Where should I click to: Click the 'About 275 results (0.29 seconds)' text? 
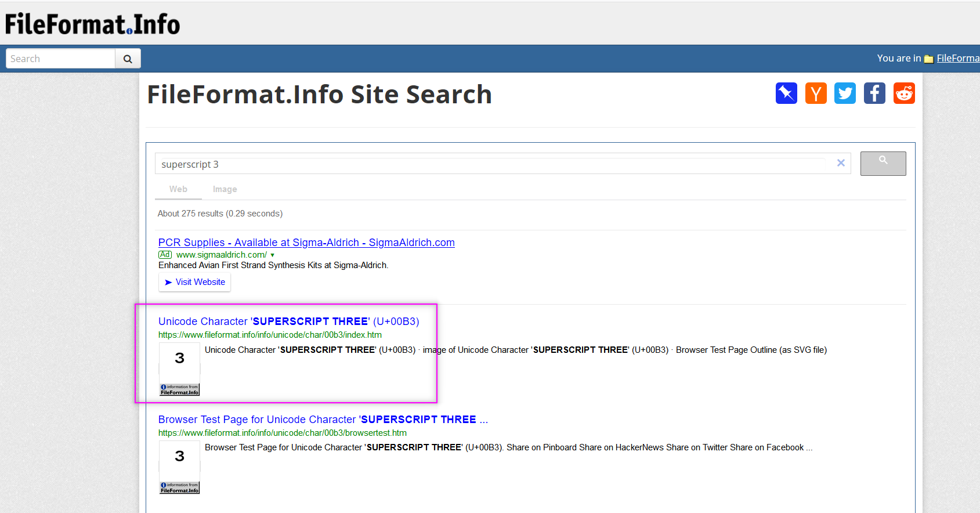click(220, 214)
